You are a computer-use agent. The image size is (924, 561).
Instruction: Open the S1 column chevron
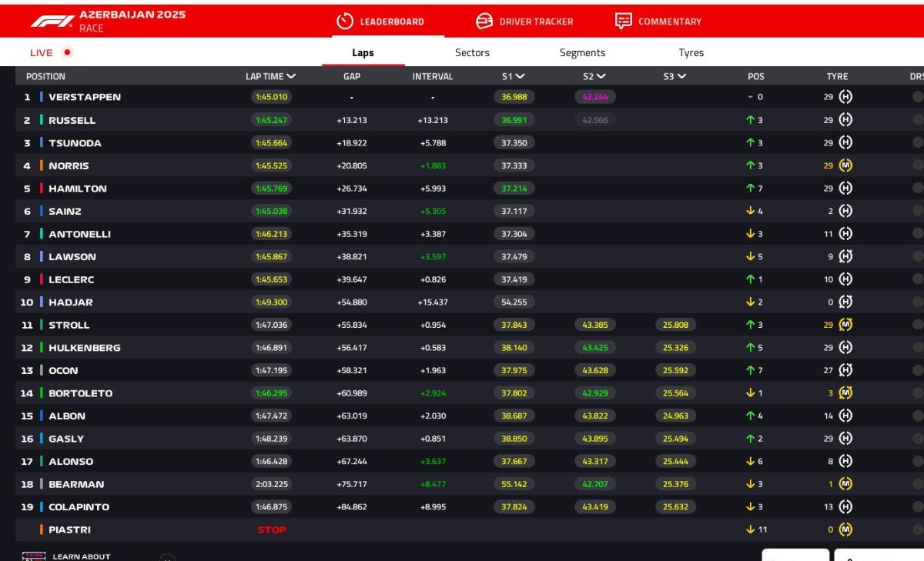tap(521, 76)
